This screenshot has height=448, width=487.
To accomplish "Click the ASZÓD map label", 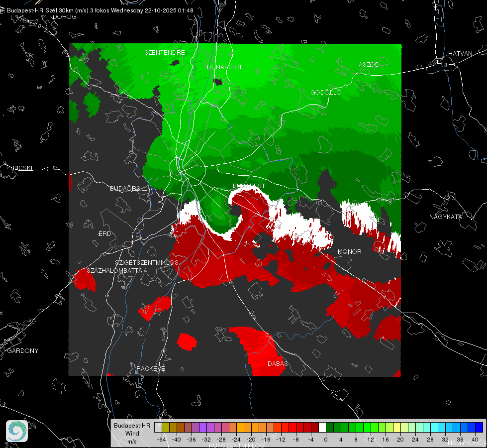I will 369,64.
